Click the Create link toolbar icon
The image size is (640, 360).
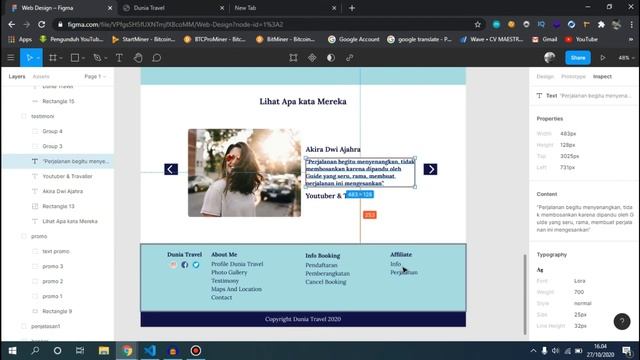(350, 58)
